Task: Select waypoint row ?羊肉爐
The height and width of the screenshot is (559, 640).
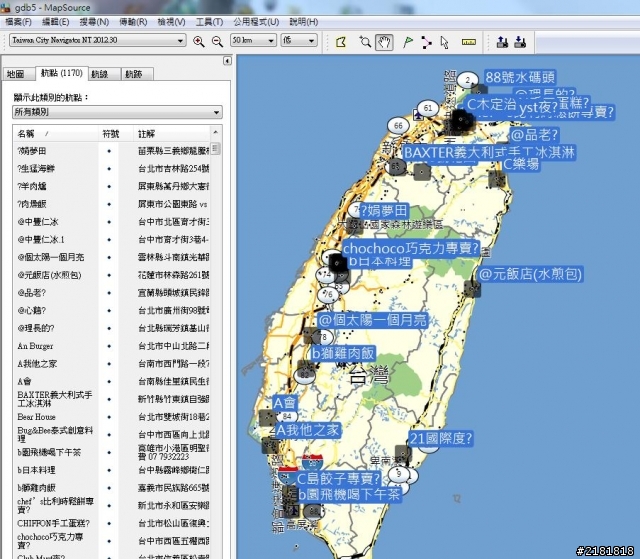Action: click(x=113, y=186)
